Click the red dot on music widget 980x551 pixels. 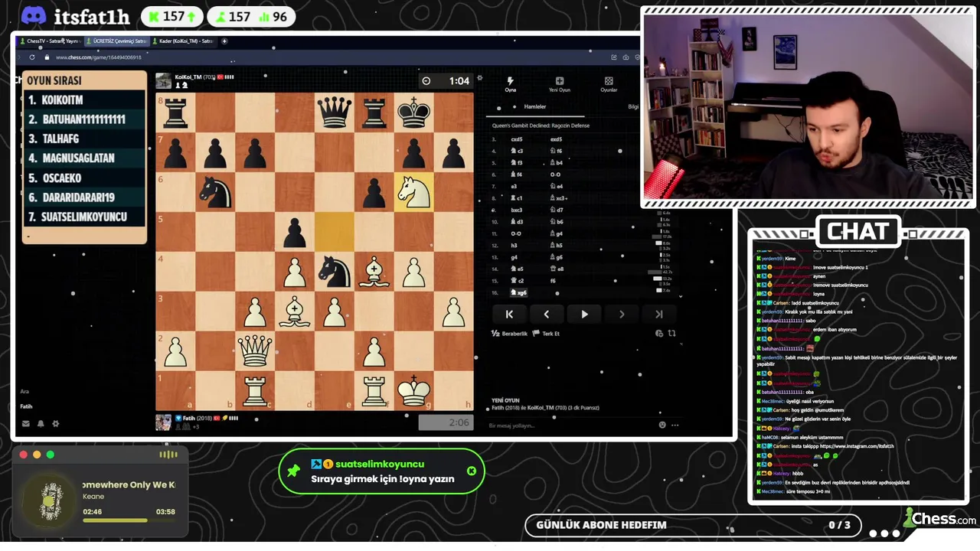(x=23, y=455)
